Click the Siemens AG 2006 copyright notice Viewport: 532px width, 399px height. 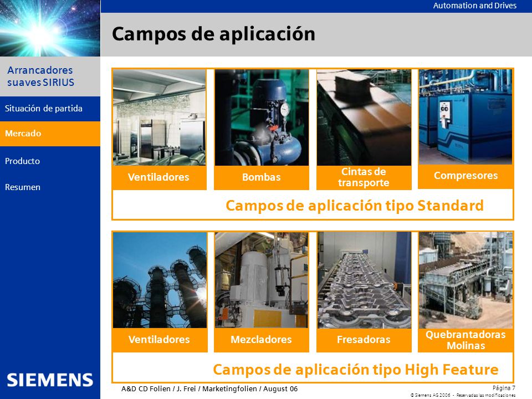[463, 395]
